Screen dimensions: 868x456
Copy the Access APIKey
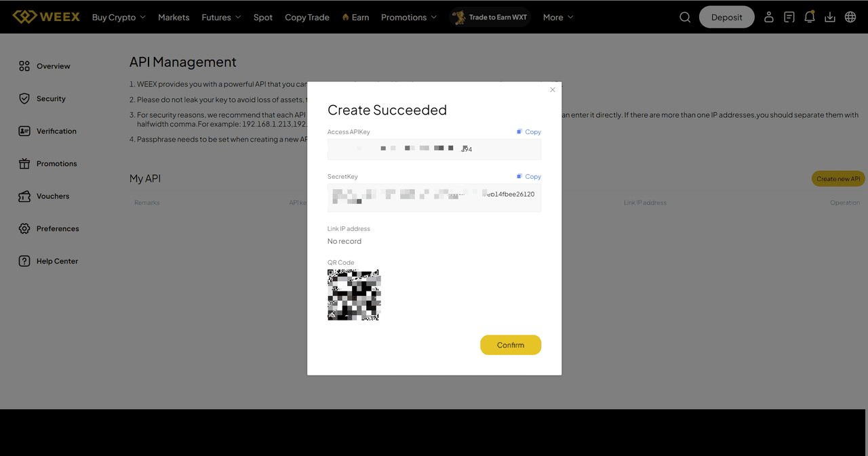tap(528, 132)
